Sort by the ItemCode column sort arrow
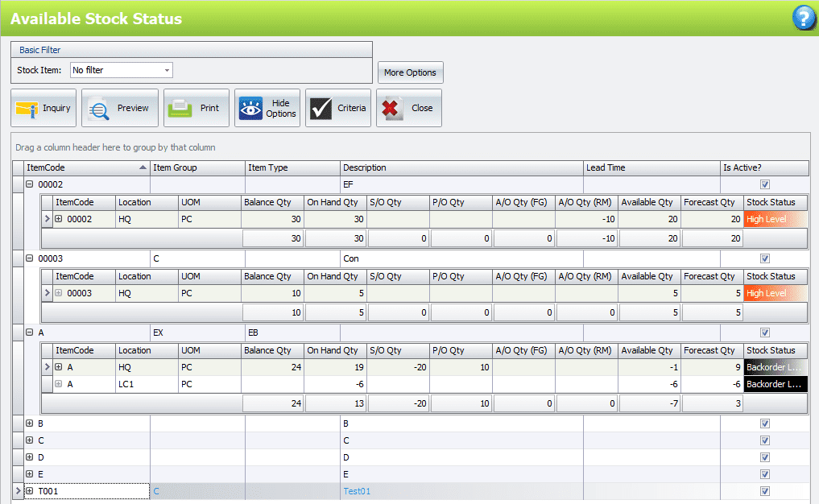The image size is (819, 504). 143,168
